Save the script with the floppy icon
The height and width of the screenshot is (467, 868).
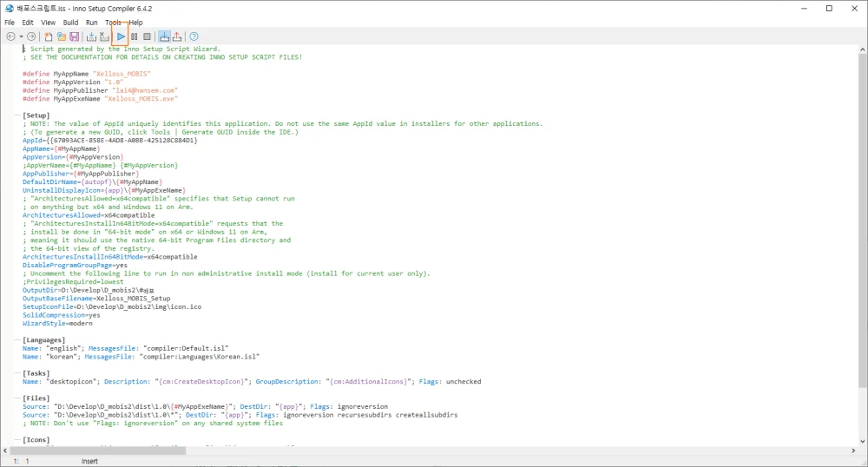click(74, 36)
